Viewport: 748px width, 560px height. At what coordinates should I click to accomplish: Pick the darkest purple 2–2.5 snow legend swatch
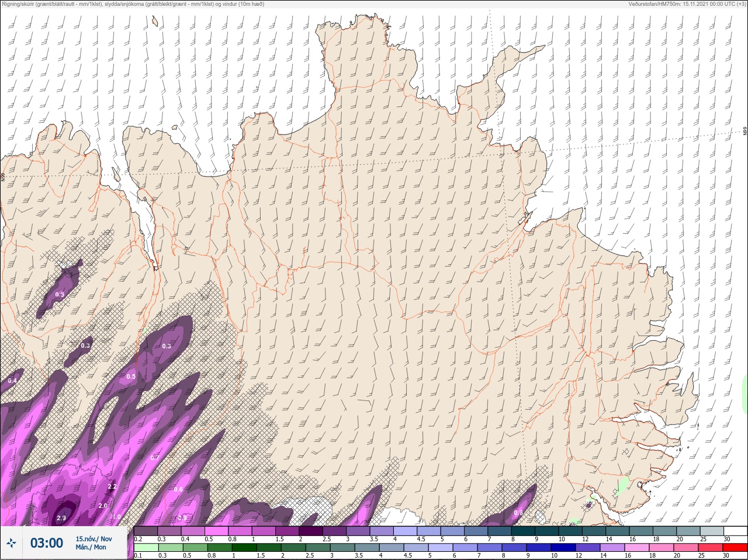312,531
